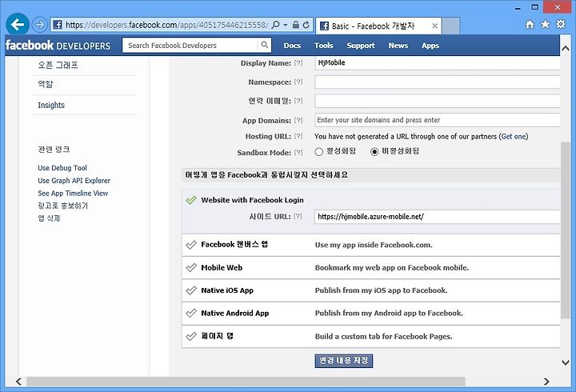Click the browser back arrow button
Image resolution: width=576 pixels, height=392 pixels.
click(18, 25)
